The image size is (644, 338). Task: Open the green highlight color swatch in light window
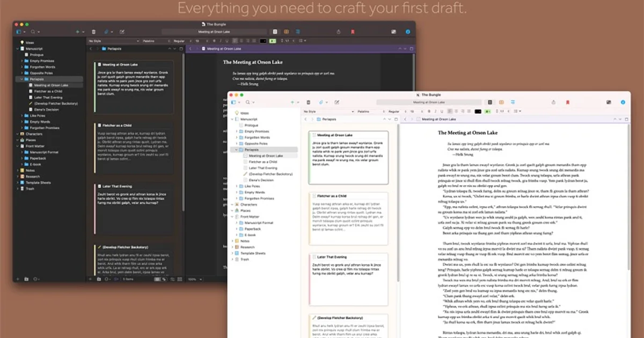pos(487,111)
